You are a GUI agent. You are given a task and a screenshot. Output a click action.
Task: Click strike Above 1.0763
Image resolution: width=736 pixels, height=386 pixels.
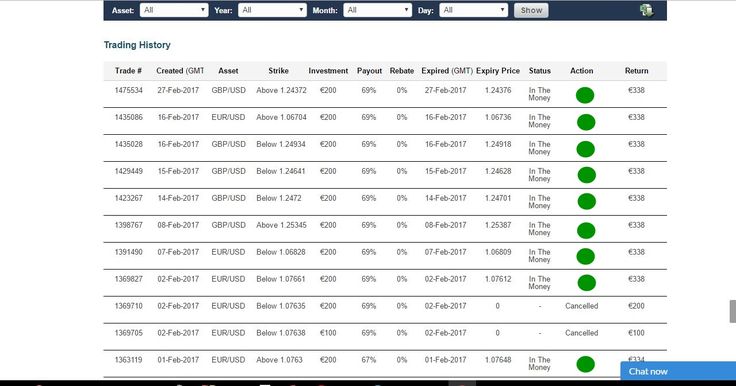279,360
